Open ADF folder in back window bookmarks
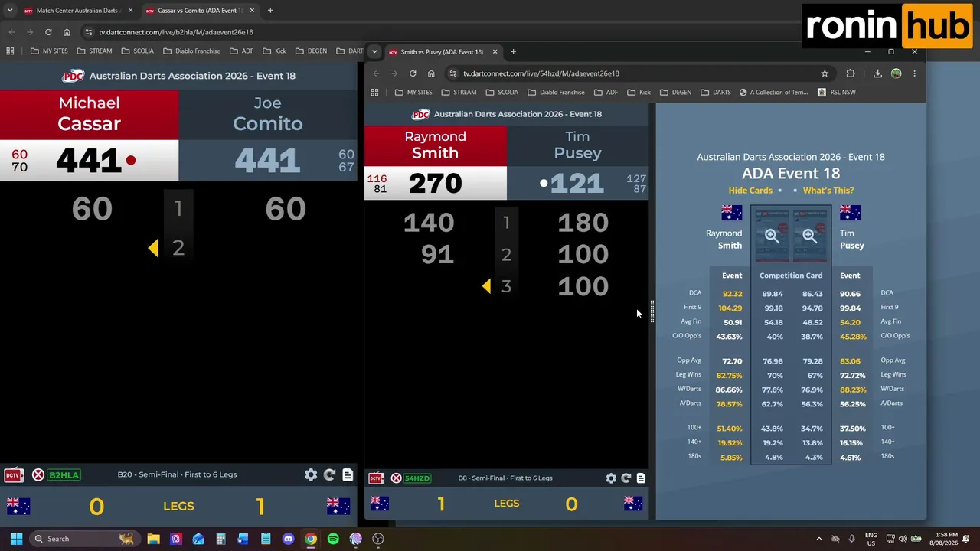Viewport: 980px width, 551px height. 240,51
